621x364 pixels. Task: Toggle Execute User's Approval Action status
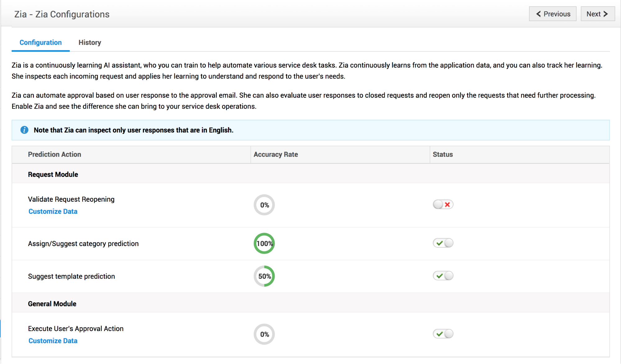(443, 334)
